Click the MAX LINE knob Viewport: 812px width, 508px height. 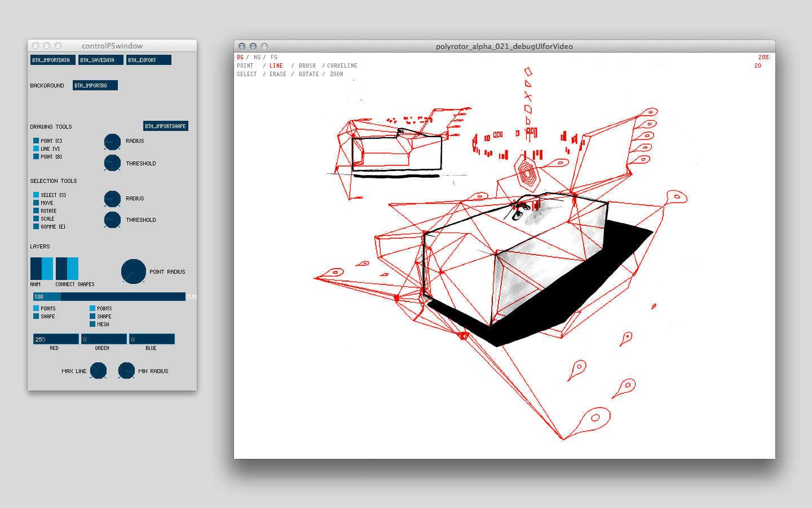coord(98,370)
